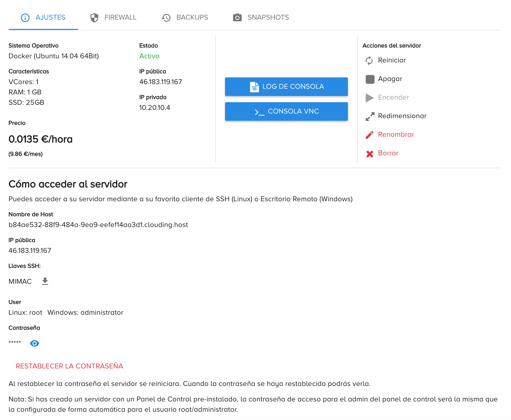
Task: Show the hidden password with eye icon
Action: point(35,343)
